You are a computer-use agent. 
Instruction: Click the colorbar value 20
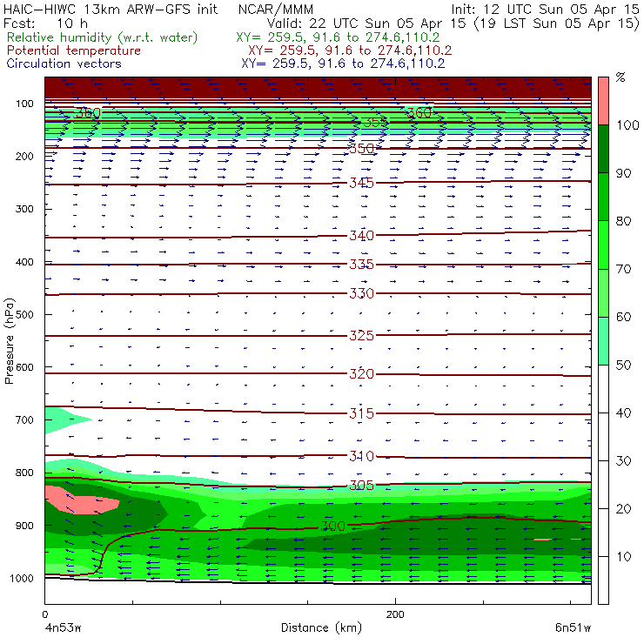pyautogui.click(x=623, y=508)
